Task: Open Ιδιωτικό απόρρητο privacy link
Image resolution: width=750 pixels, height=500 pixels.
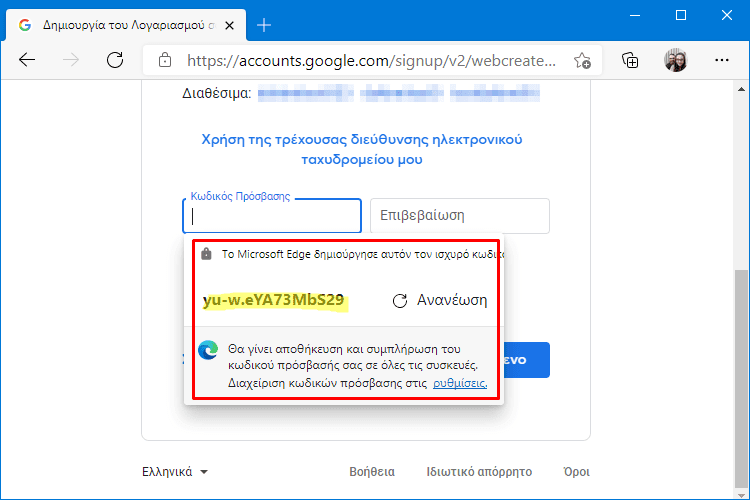Action: click(479, 472)
